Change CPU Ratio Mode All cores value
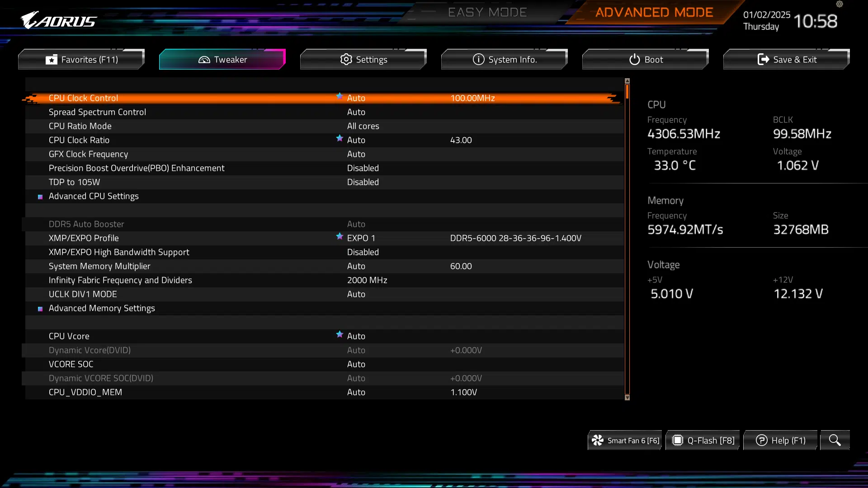The width and height of the screenshot is (868, 488). click(x=363, y=126)
